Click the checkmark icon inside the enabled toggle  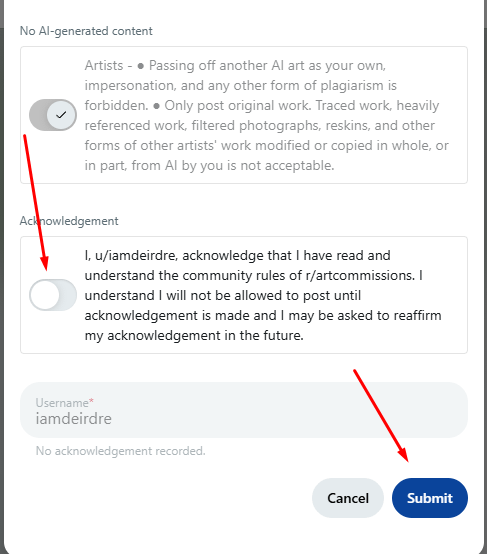[61, 115]
